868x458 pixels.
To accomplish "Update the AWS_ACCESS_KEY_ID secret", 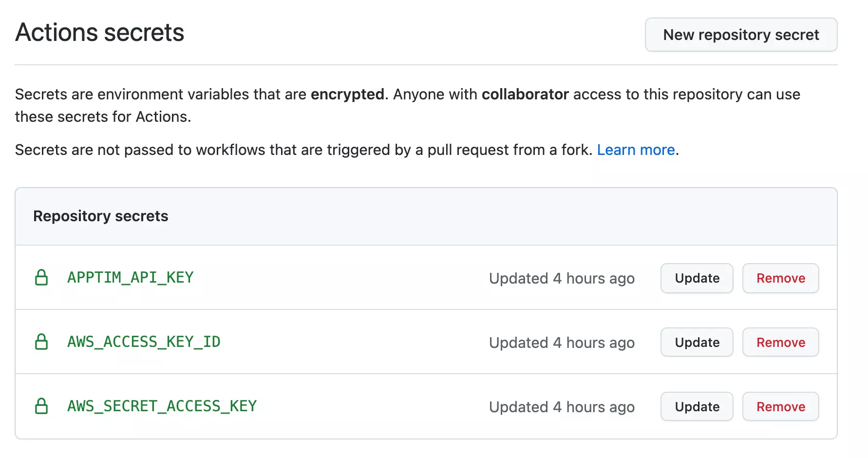I will (x=697, y=342).
